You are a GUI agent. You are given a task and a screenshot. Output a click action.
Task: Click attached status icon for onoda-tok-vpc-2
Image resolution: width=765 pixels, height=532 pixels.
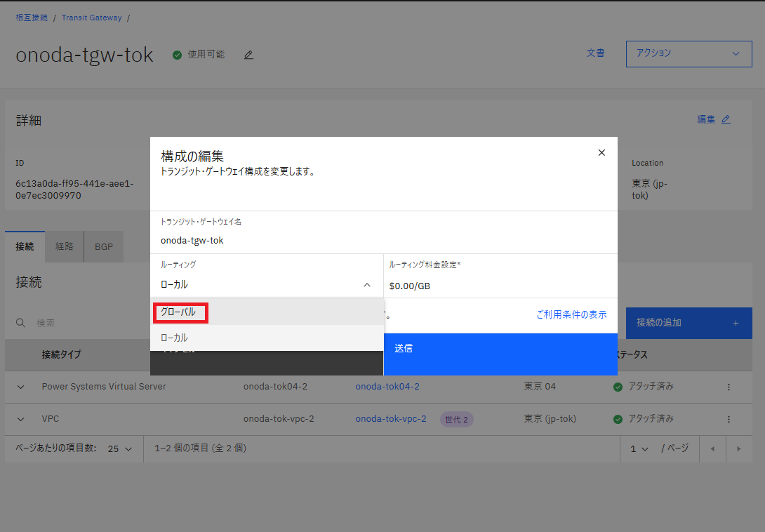(618, 419)
